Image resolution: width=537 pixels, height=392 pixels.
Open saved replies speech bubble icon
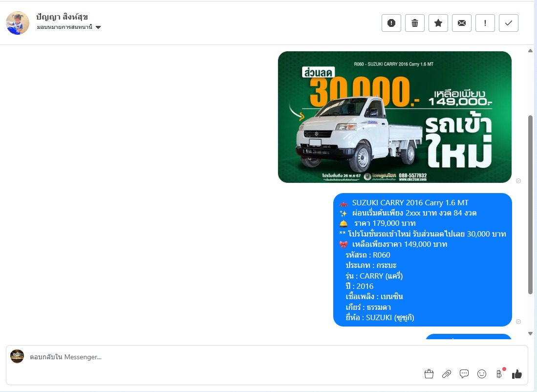point(464,374)
